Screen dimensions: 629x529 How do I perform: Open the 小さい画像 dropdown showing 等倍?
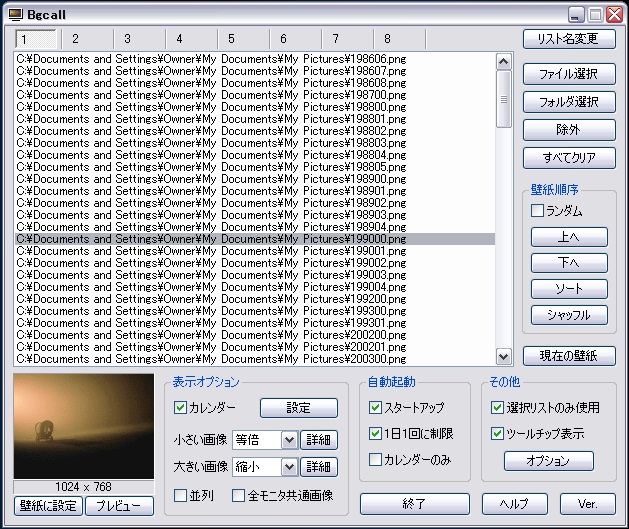265,440
